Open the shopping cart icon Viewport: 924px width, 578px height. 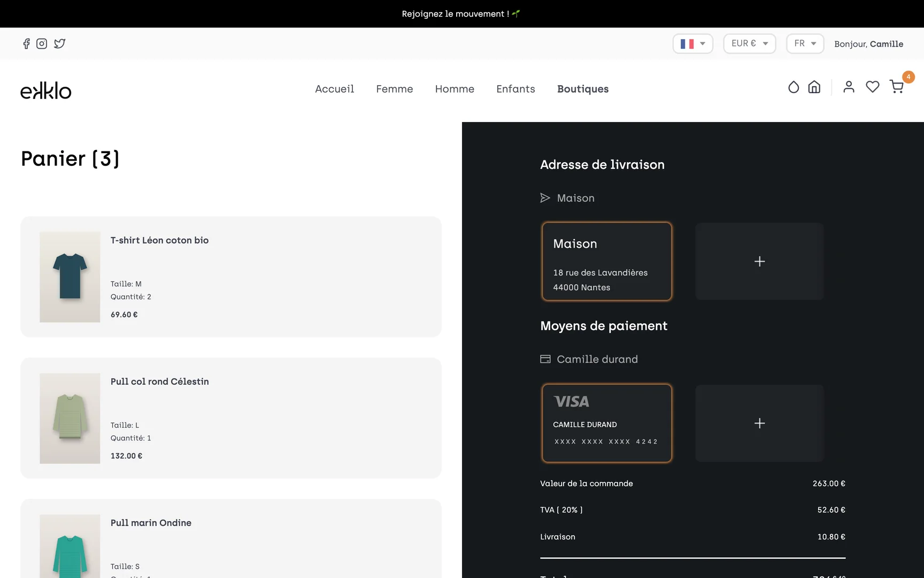896,87
